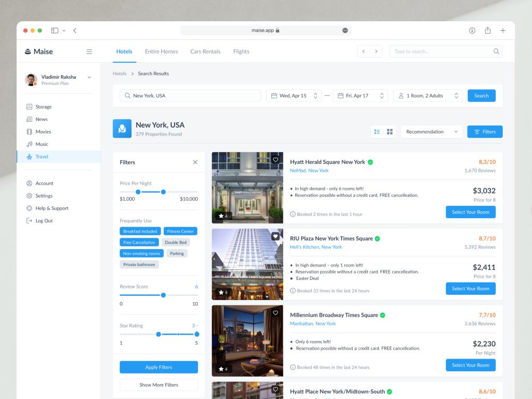Enable the Parking filter chip
The image size is (532, 399).
177,253
